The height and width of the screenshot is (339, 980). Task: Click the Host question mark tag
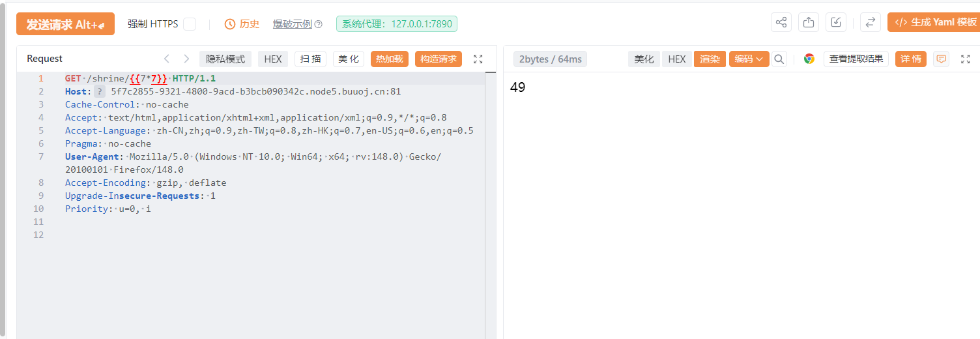pyautogui.click(x=100, y=91)
